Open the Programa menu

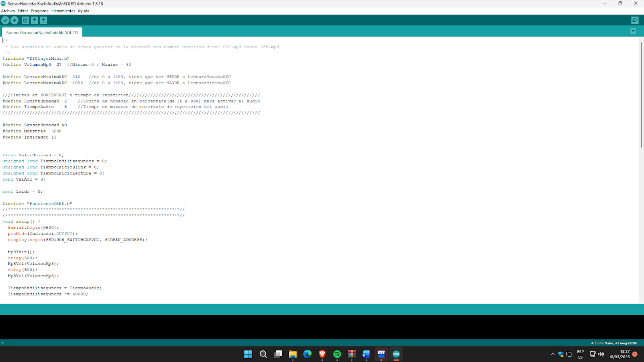coord(40,11)
